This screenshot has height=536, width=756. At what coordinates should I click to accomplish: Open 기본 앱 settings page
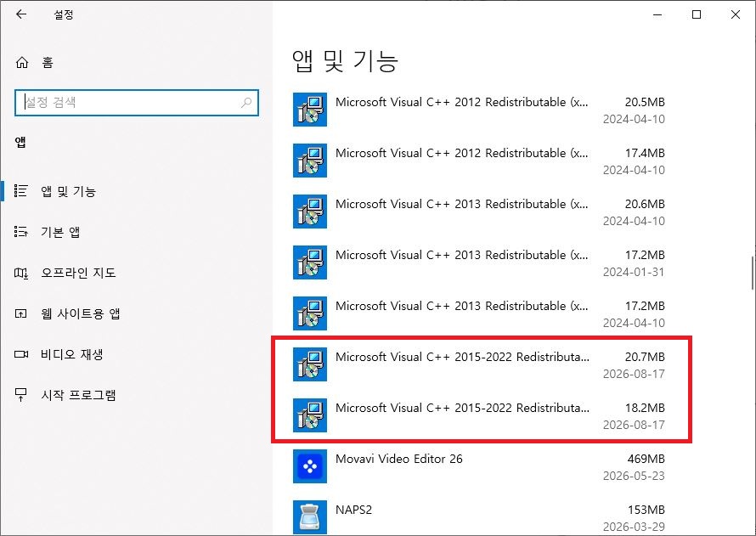(x=60, y=232)
